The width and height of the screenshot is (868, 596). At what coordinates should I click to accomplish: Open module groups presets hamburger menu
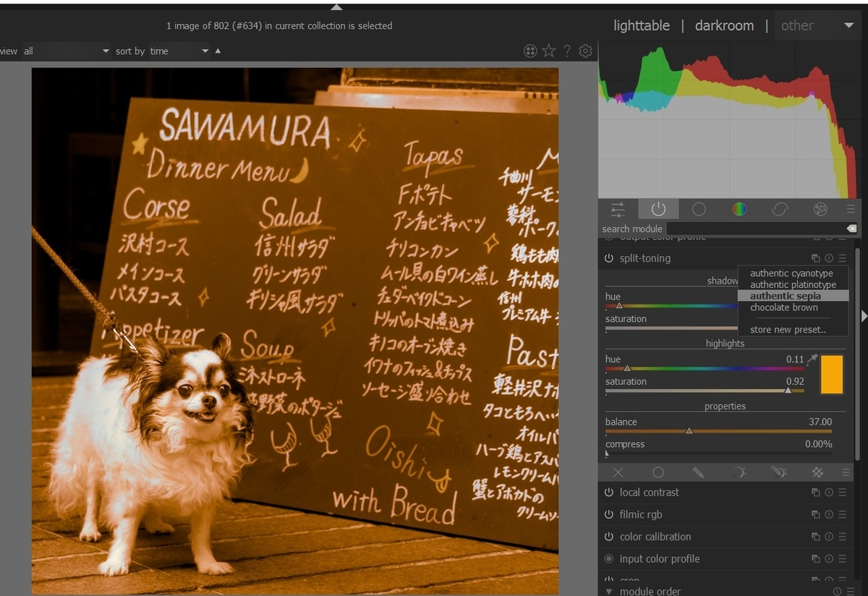coord(851,209)
